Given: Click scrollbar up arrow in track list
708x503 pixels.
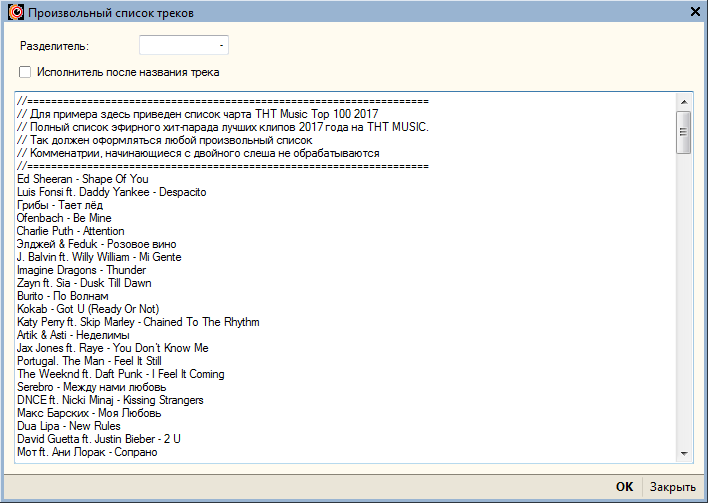Looking at the screenshot, I should tap(684, 101).
